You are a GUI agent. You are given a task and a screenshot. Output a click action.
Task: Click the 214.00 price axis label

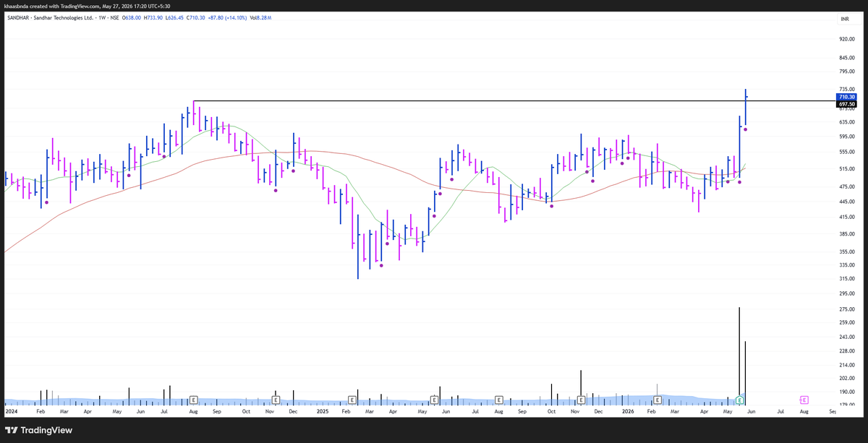(x=847, y=364)
